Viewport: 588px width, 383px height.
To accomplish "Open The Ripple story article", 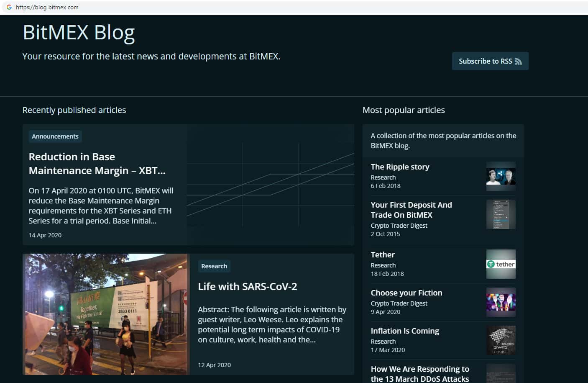I will (x=400, y=167).
